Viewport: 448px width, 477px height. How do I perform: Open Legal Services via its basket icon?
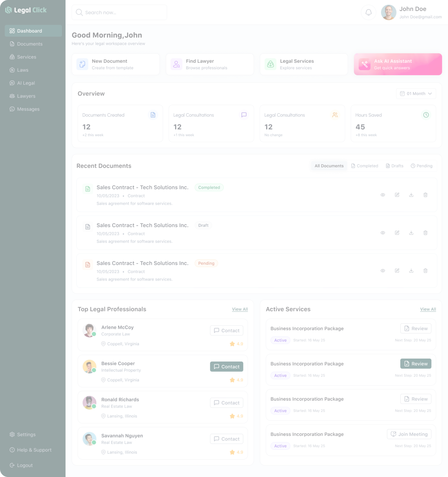pyautogui.click(x=270, y=64)
